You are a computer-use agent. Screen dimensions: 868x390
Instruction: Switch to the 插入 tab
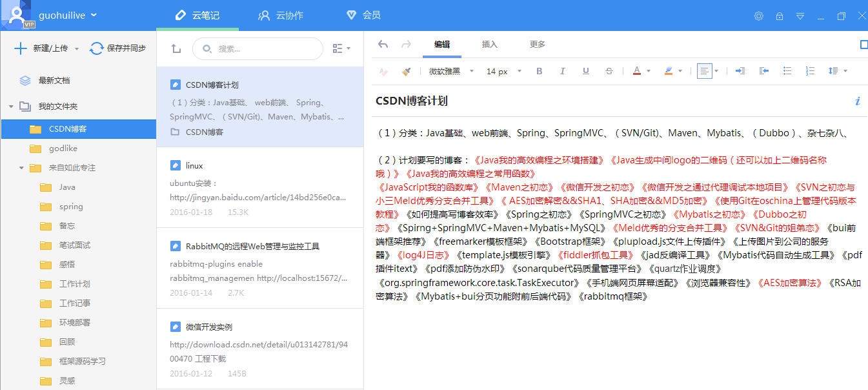[x=490, y=45]
